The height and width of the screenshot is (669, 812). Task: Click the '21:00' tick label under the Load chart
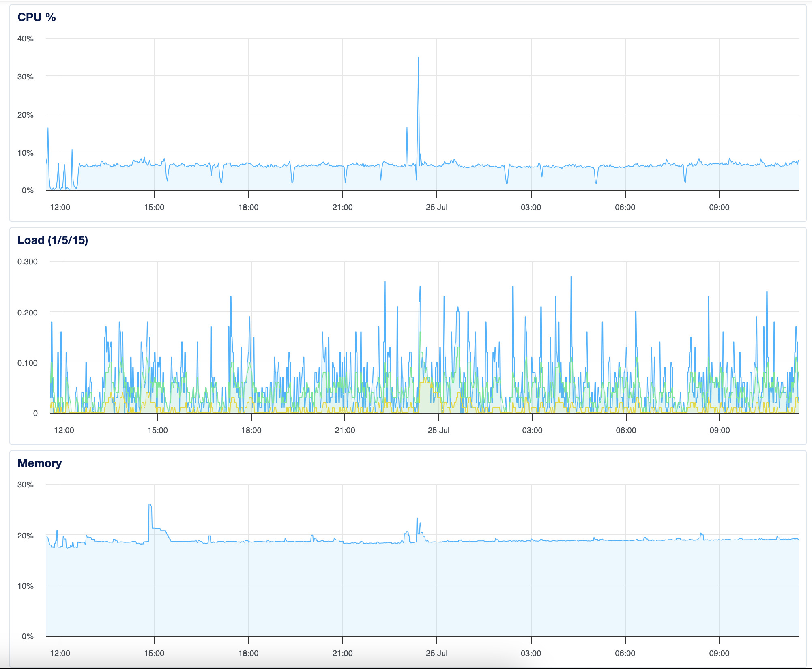(x=345, y=430)
